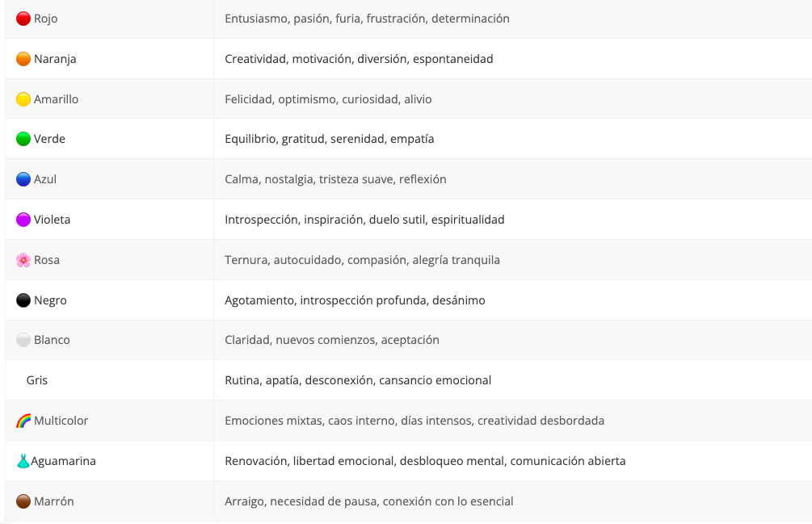Image resolution: width=812 pixels, height=524 pixels.
Task: Click the 'Entusiasmo, pasión, furia' description cell
Action: click(513, 19)
